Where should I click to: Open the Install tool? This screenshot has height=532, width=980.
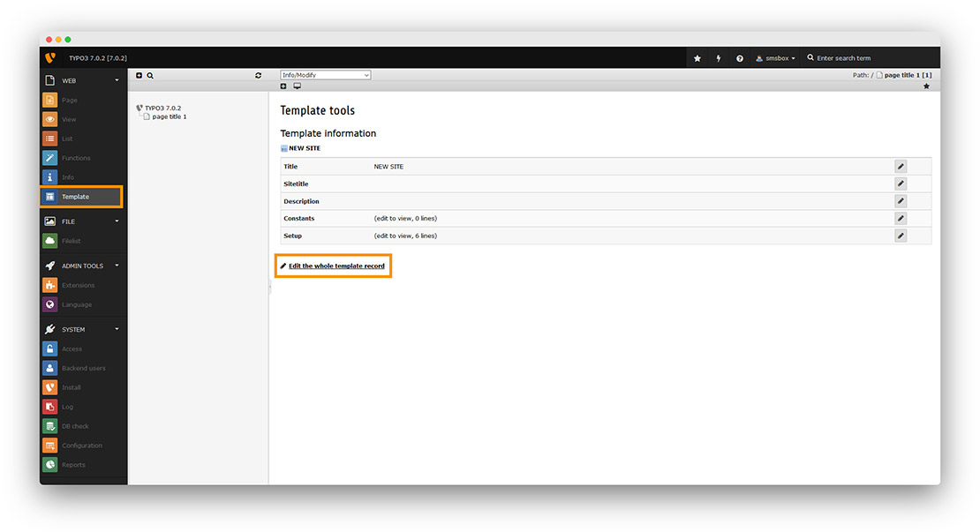point(81,386)
